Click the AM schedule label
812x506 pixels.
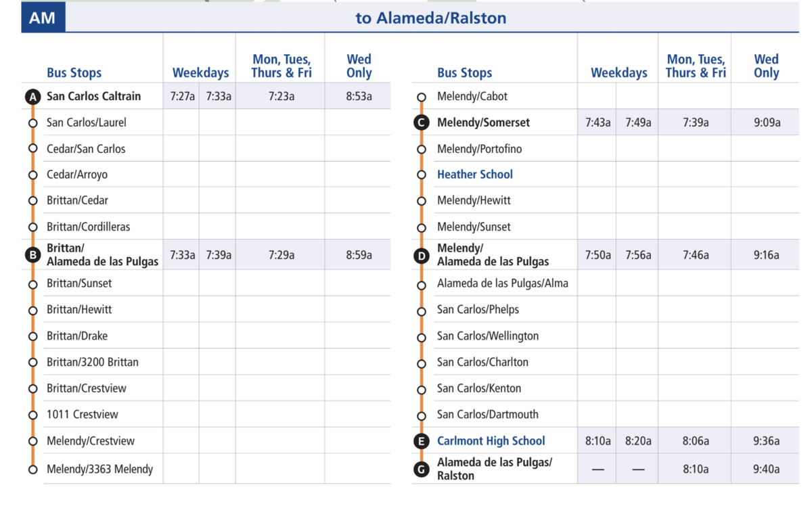[43, 18]
